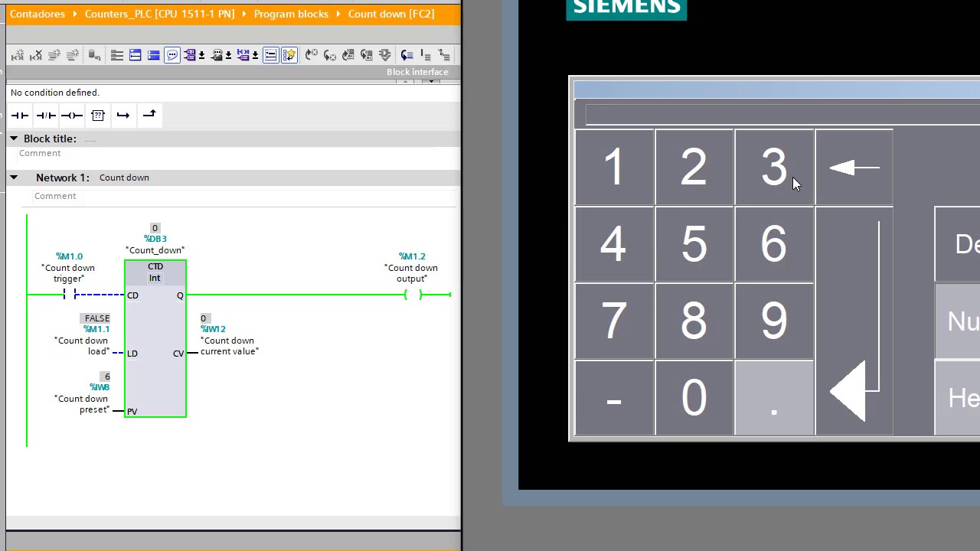Open tag information dropdown arrow
This screenshot has width=980, height=551.
[x=228, y=55]
